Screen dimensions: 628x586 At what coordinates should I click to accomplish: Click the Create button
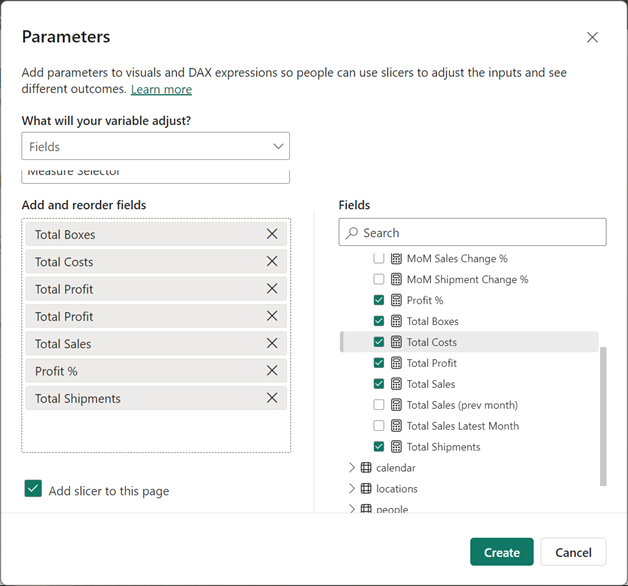pos(501,552)
